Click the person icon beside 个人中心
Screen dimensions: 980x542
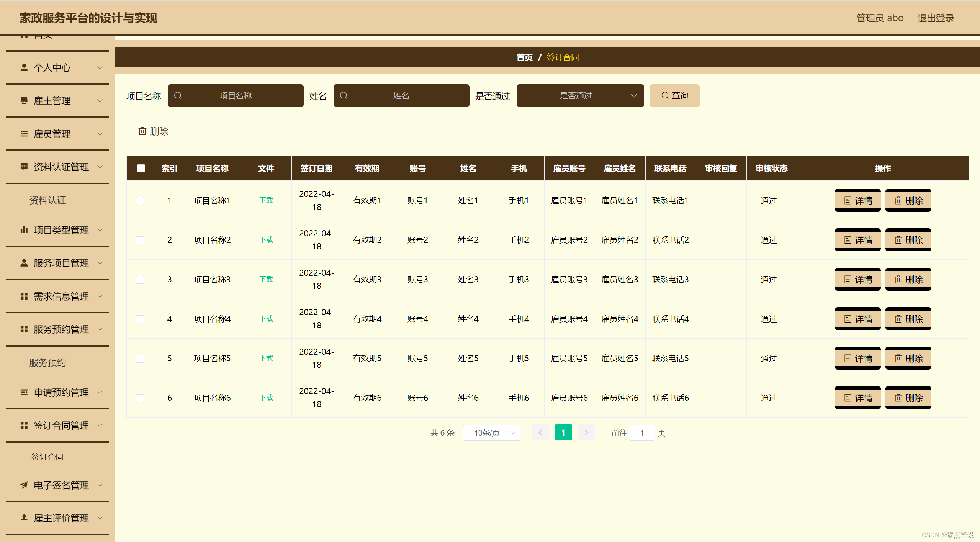coord(24,67)
